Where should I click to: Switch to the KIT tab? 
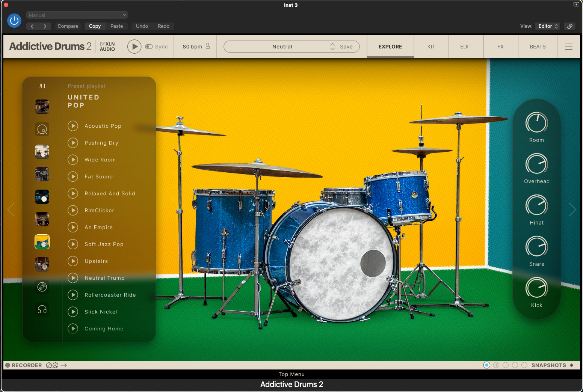(x=431, y=47)
